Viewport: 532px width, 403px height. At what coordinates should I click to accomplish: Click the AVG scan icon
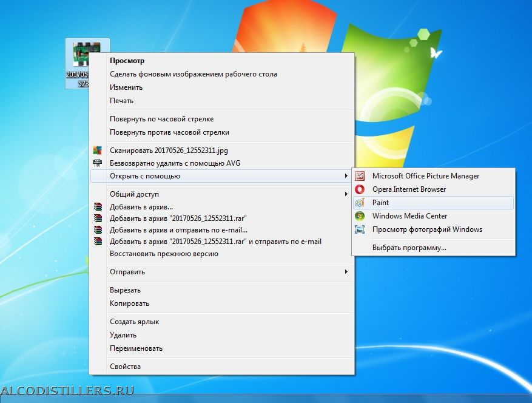(x=98, y=150)
